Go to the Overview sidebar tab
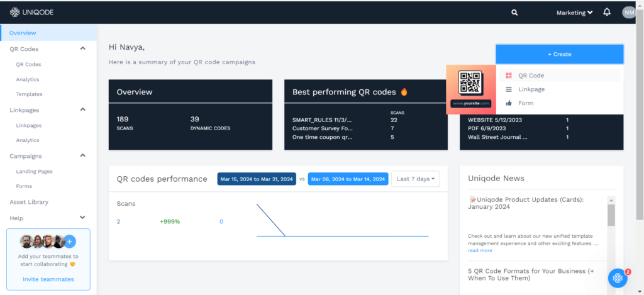This screenshot has width=644, height=295. [23, 33]
